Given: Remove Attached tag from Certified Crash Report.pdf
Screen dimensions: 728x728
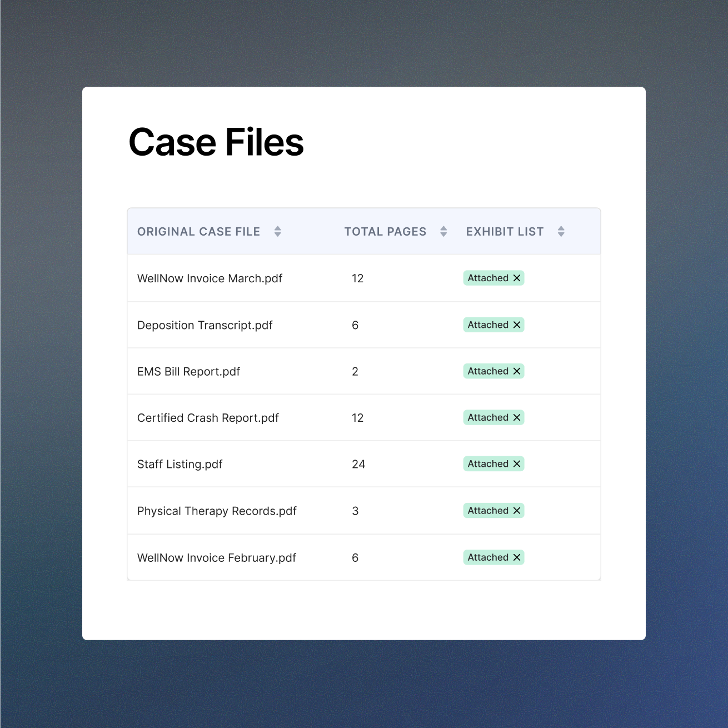Looking at the screenshot, I should (x=517, y=418).
